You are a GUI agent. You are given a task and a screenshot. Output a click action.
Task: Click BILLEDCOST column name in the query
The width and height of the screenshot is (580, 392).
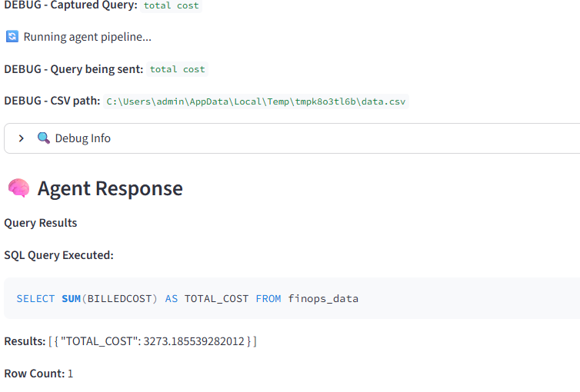[119, 298]
